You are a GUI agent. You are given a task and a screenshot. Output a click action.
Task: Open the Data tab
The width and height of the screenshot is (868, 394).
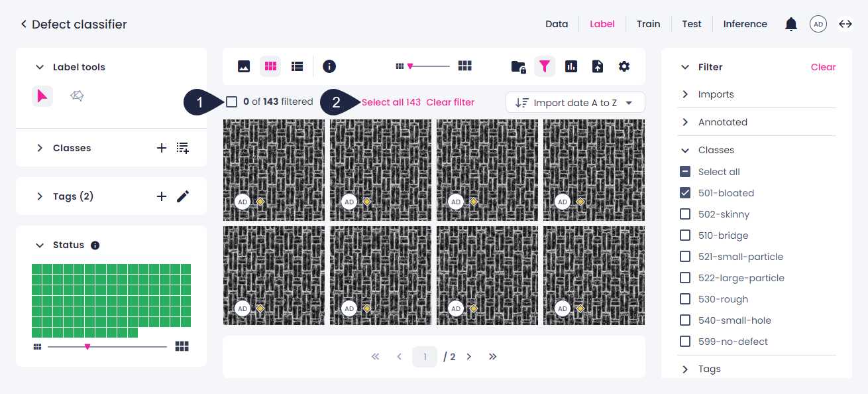coord(557,24)
